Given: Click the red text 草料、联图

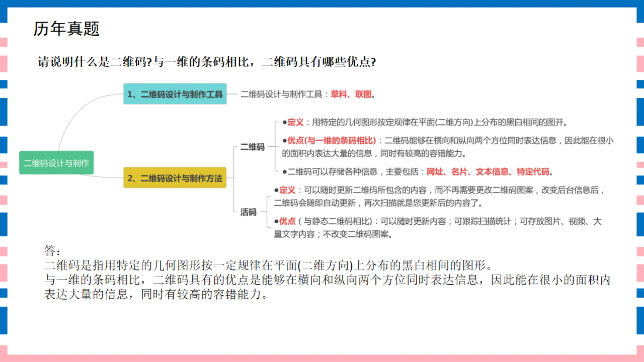Looking at the screenshot, I should point(351,94).
